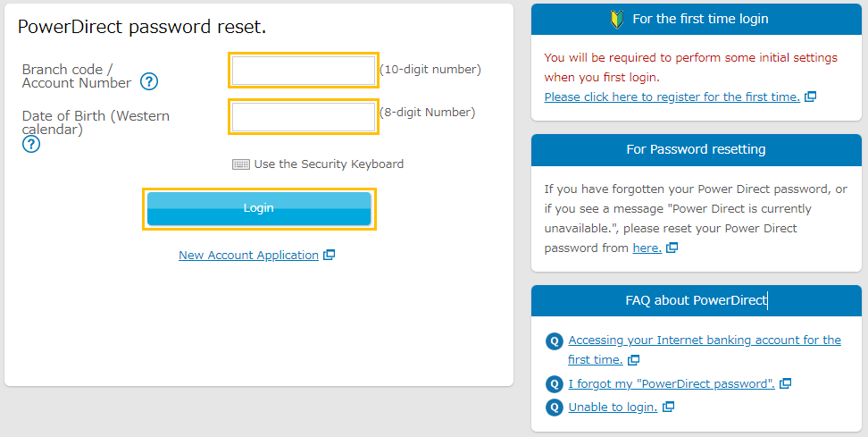Follow the "here" password reset link
Image resolution: width=868 pixels, height=437 pixels.
click(x=647, y=248)
